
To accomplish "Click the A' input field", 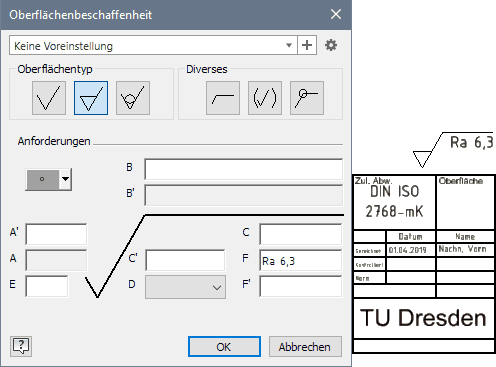I will pos(56,234).
